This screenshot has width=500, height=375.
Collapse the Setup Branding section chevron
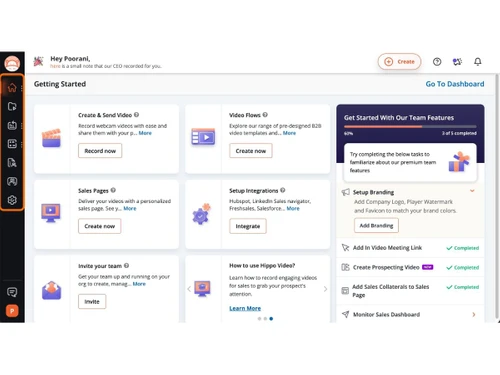coord(472,191)
